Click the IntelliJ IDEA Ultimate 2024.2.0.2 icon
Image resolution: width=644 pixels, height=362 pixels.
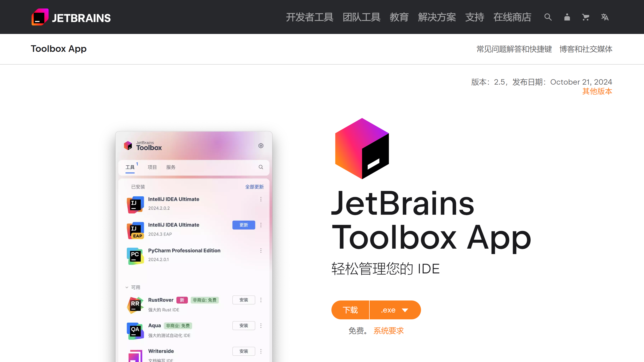click(135, 205)
